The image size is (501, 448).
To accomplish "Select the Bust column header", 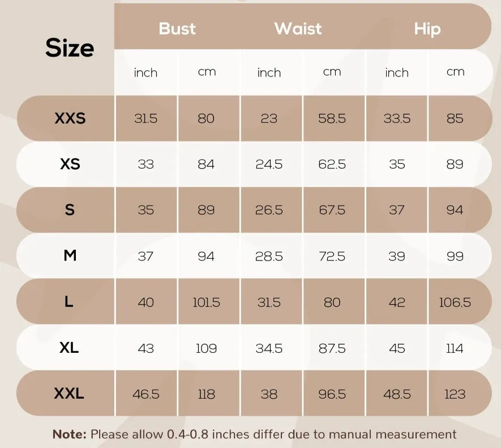I will (177, 28).
